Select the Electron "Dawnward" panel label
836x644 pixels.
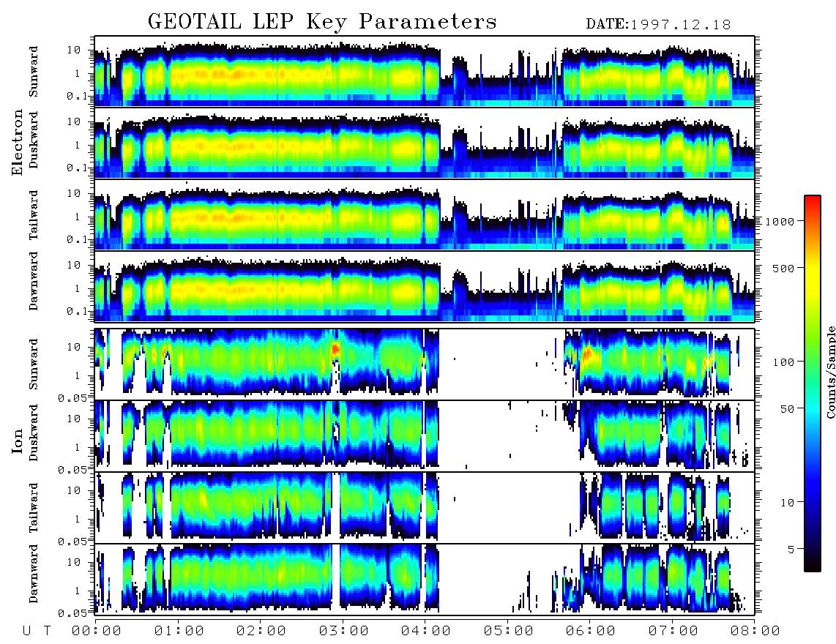[34, 281]
